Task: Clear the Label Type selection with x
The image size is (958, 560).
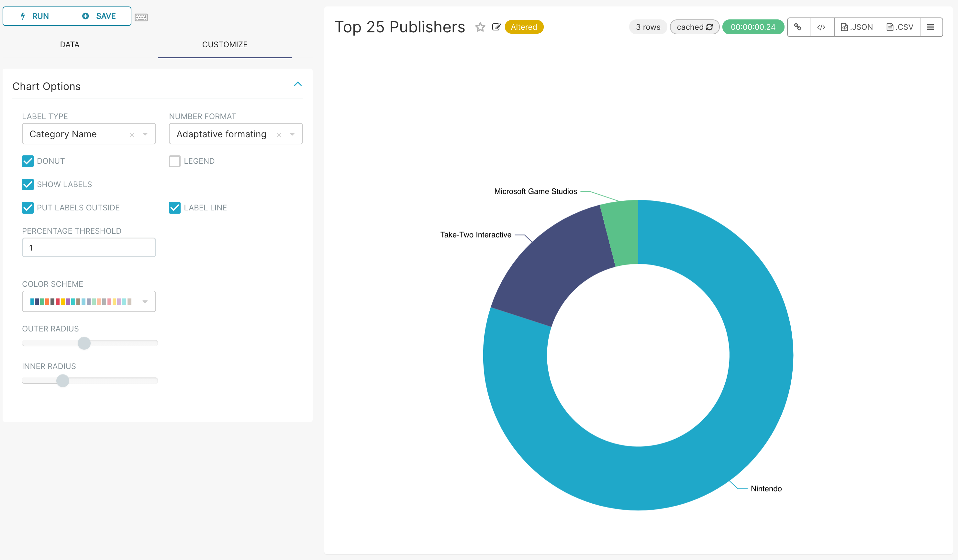Action: (132, 135)
